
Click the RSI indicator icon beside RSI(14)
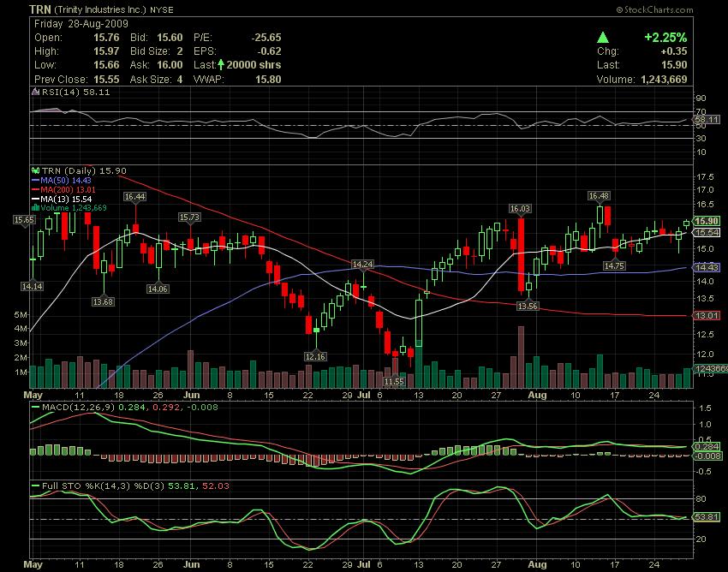[35, 92]
